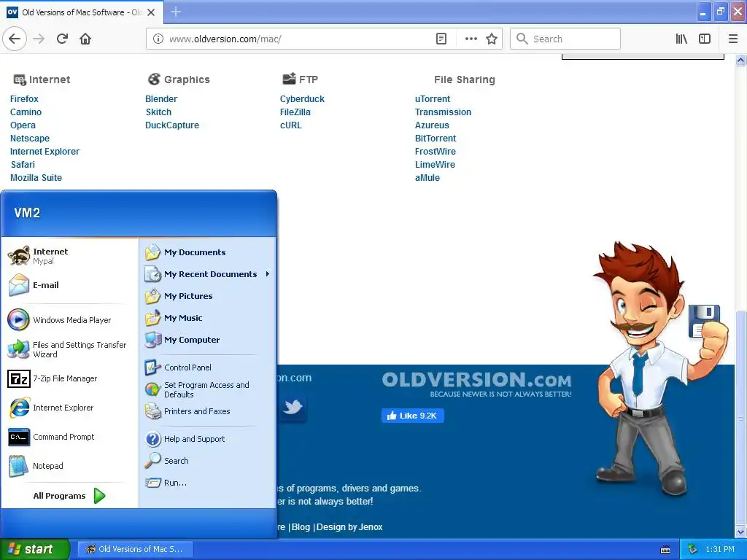Open the DuckCapture link

(172, 125)
